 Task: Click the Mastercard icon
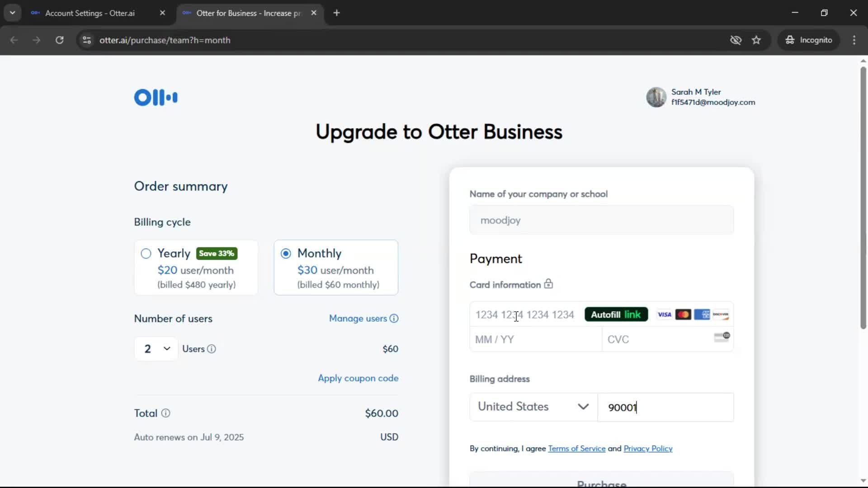click(x=683, y=314)
